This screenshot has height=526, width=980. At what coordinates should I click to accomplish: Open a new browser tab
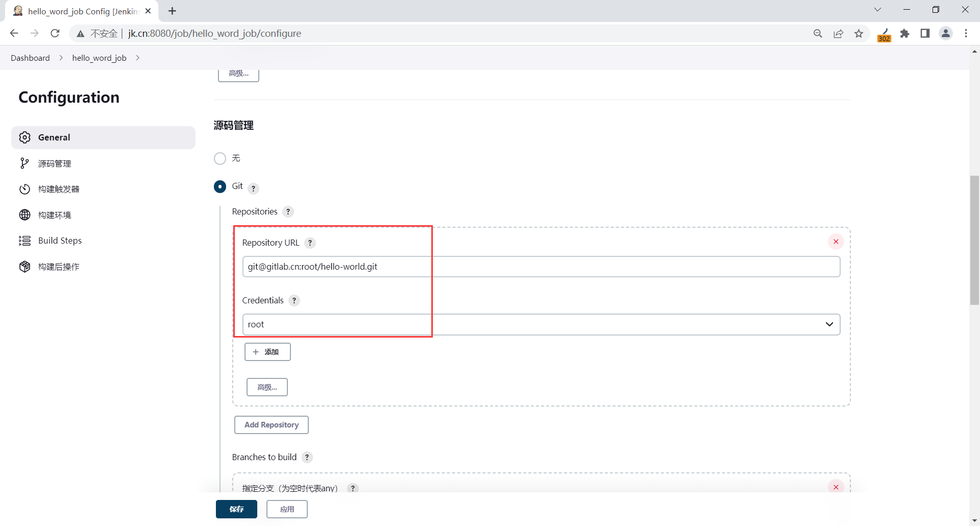click(x=173, y=11)
